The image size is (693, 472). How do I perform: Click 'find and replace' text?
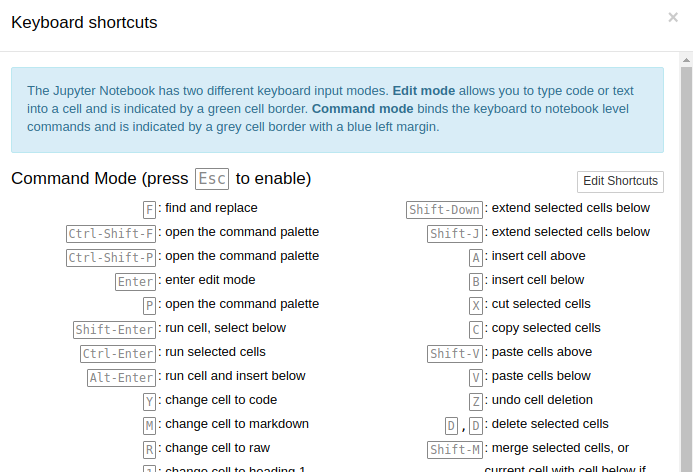tap(211, 208)
